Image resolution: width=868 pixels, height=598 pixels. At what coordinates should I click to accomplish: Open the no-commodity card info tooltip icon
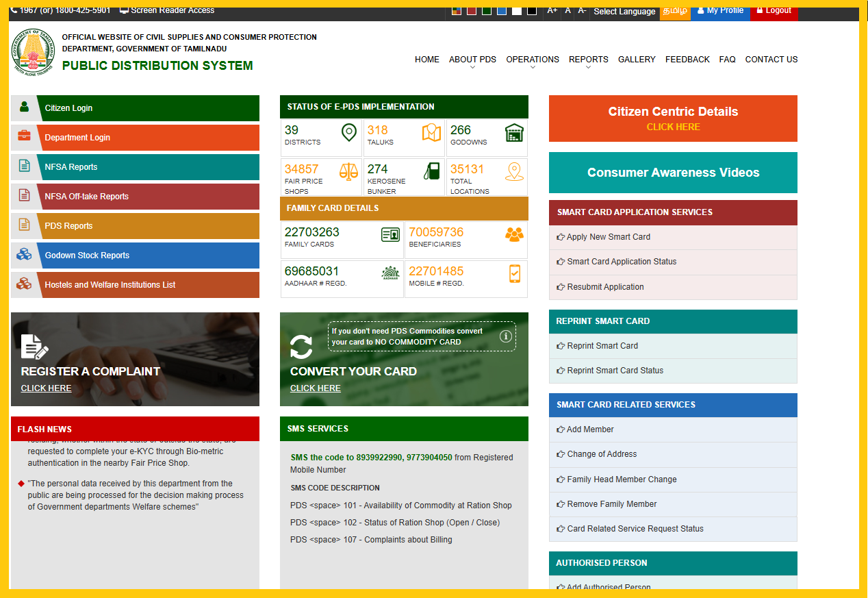pyautogui.click(x=506, y=336)
